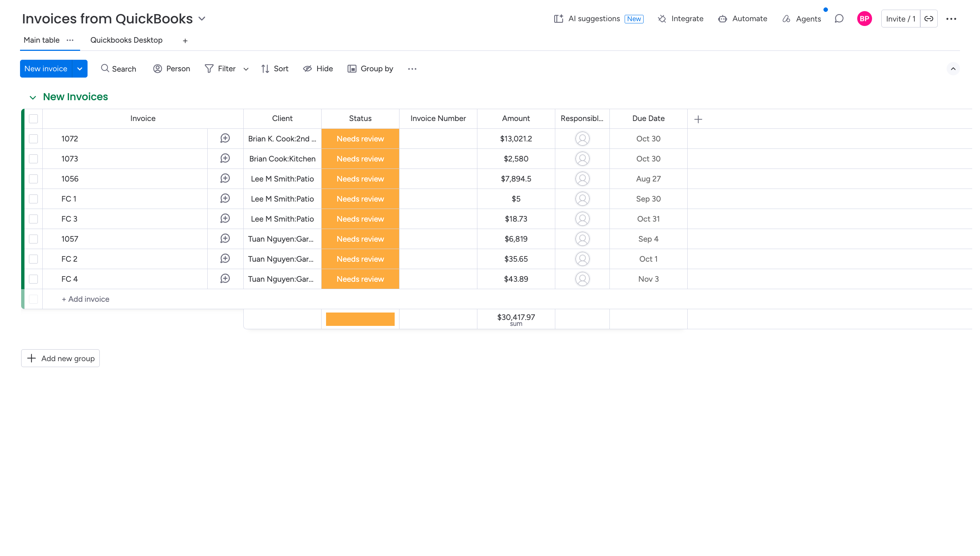Switch to the Quickbooks Desktop tab

click(x=126, y=40)
